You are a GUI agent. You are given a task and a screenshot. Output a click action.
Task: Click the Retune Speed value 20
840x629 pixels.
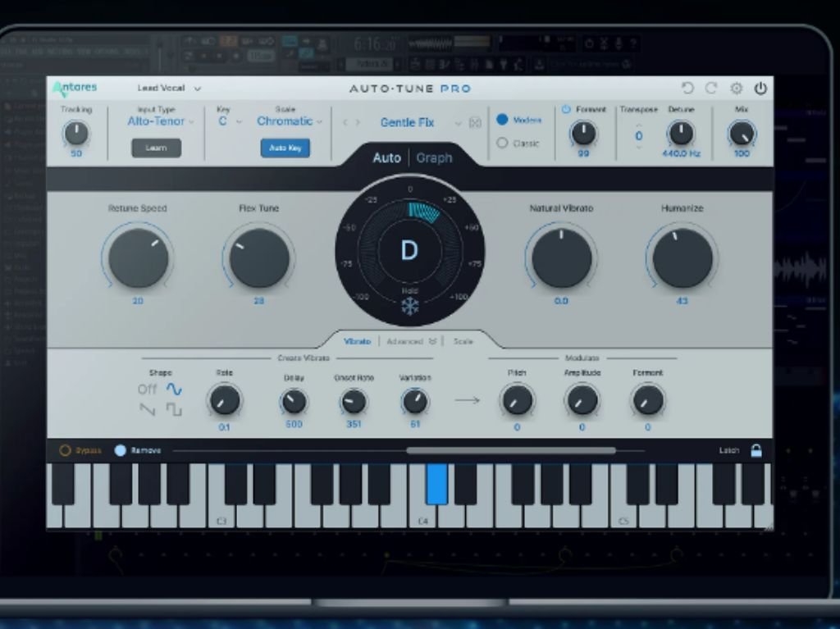pyautogui.click(x=138, y=301)
